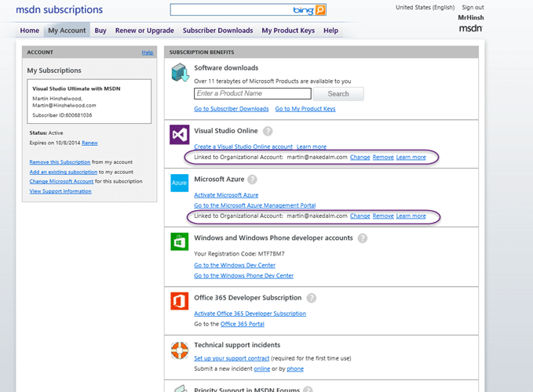The width and height of the screenshot is (533, 392).
Task: Click the Sign out link
Action: pyautogui.click(x=473, y=8)
